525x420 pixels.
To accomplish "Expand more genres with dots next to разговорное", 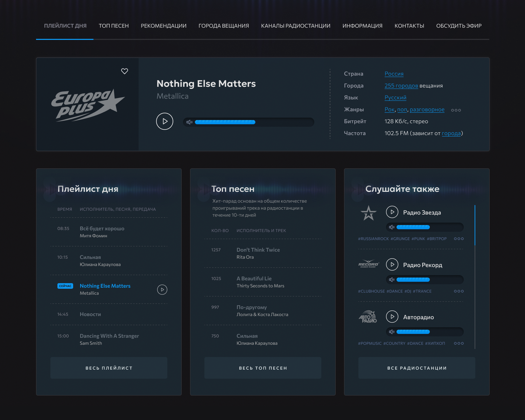I will click(x=456, y=110).
